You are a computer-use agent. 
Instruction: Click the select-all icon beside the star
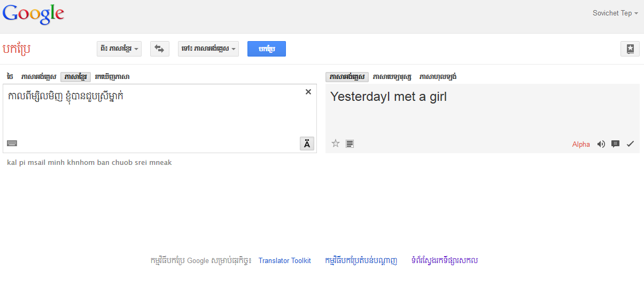[x=350, y=144]
